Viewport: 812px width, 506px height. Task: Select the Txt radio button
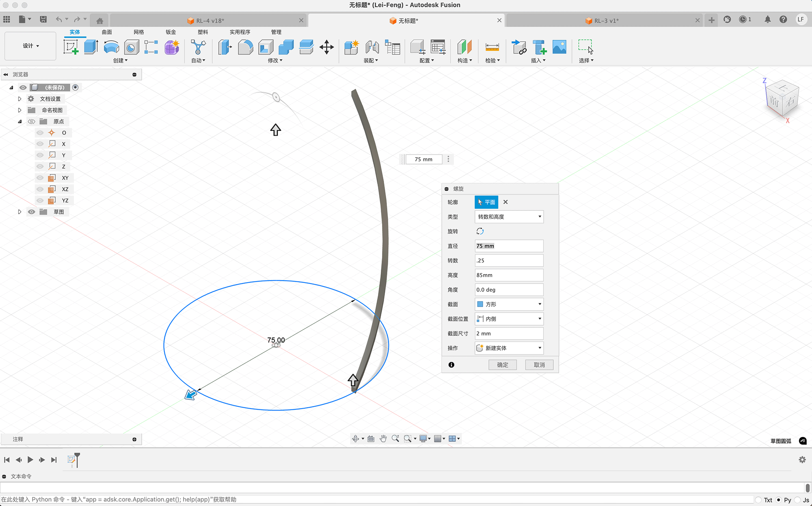[758, 500]
